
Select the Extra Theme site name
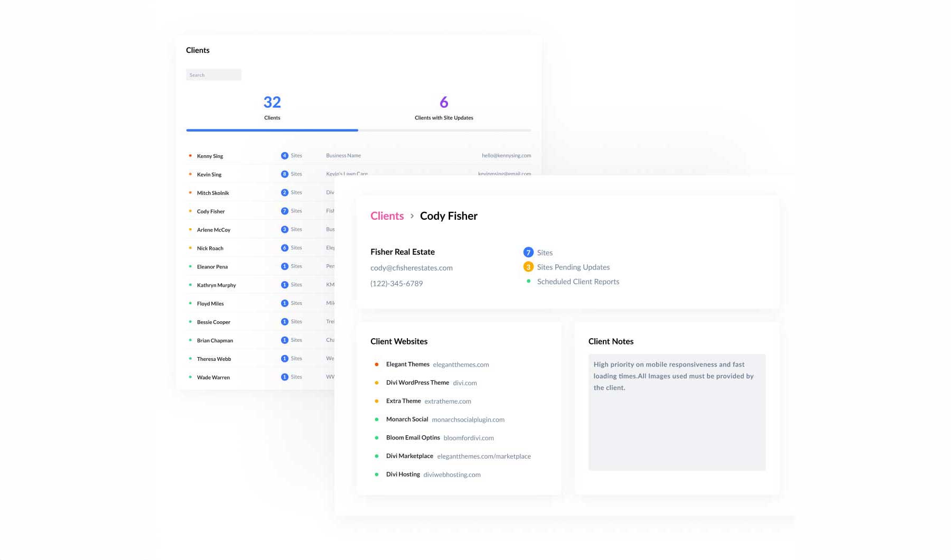coord(404,401)
